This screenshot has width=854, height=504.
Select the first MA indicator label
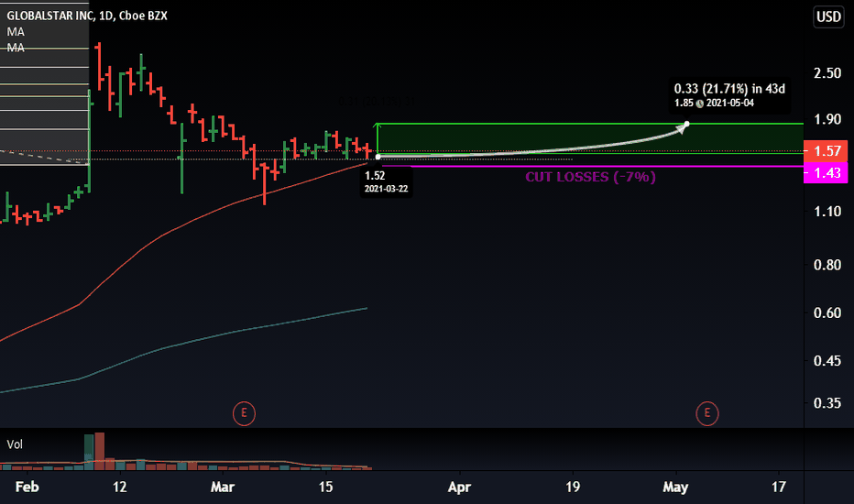coord(16,31)
